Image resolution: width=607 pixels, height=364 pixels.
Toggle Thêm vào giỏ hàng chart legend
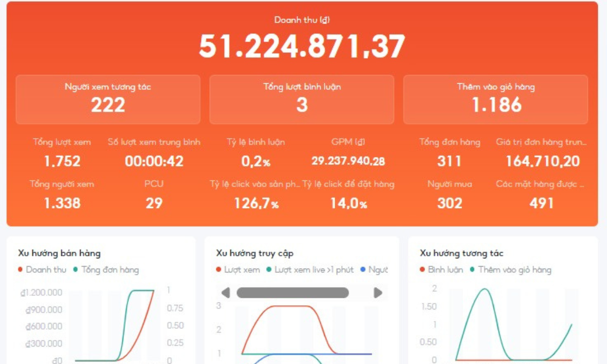pyautogui.click(x=510, y=270)
